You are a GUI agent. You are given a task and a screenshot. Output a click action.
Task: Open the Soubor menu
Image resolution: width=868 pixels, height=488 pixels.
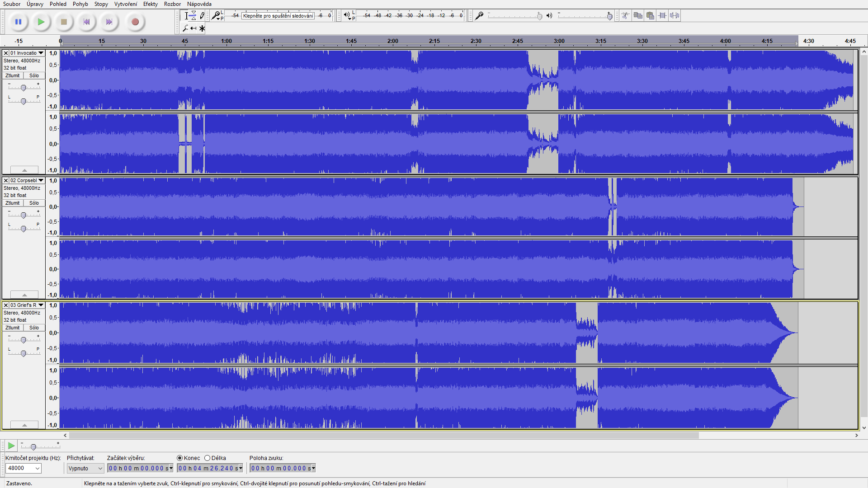(12, 4)
